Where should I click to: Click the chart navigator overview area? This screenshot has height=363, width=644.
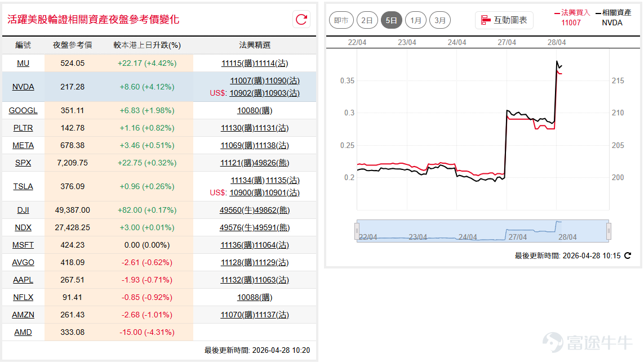483,231
